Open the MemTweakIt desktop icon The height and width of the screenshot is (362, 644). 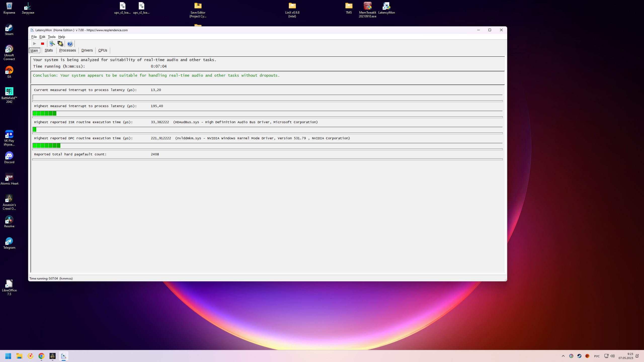pos(368,6)
